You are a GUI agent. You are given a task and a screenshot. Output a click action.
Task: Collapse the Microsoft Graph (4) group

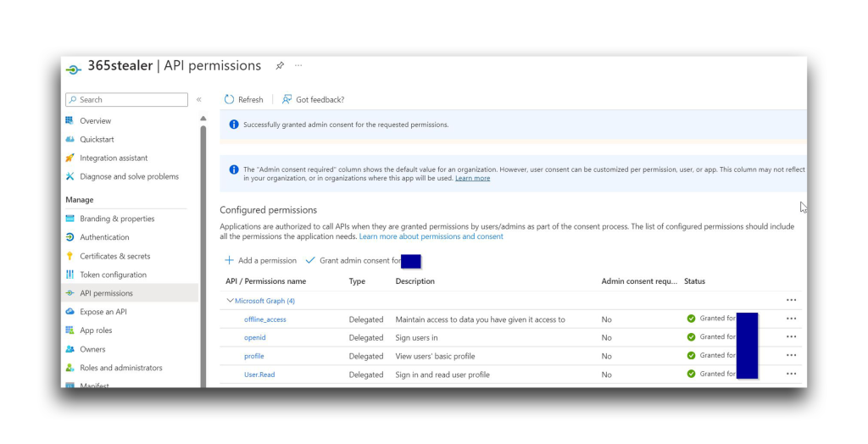pyautogui.click(x=230, y=301)
